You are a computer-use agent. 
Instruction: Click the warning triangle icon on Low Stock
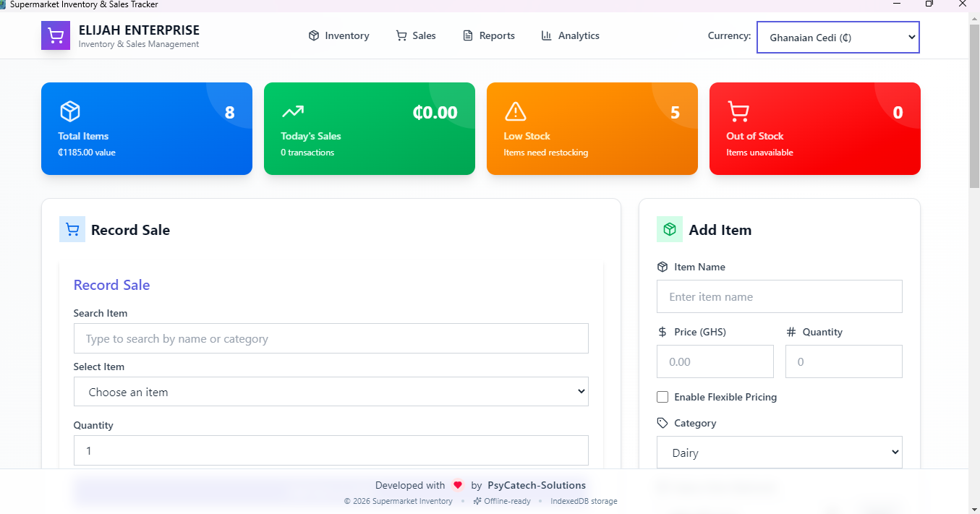[x=515, y=111]
